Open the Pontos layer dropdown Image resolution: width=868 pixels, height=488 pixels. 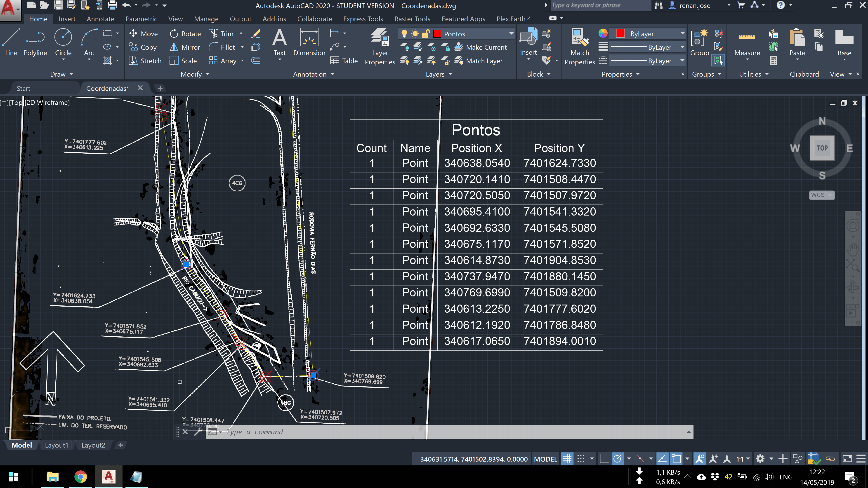pyautogui.click(x=511, y=34)
